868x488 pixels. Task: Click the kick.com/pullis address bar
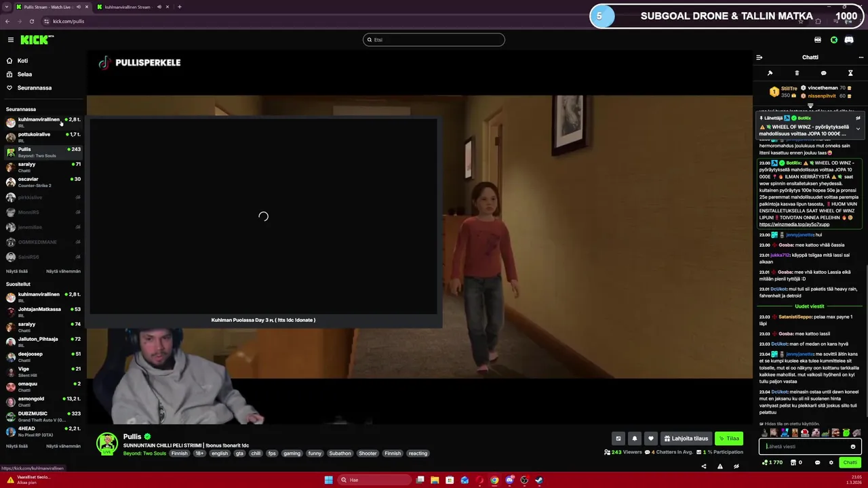pyautogui.click(x=68, y=21)
